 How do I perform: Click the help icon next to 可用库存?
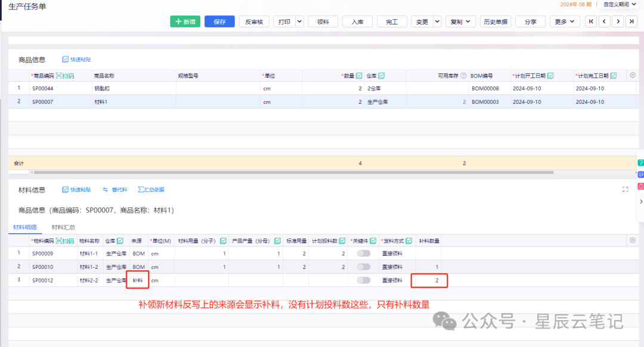(x=463, y=76)
